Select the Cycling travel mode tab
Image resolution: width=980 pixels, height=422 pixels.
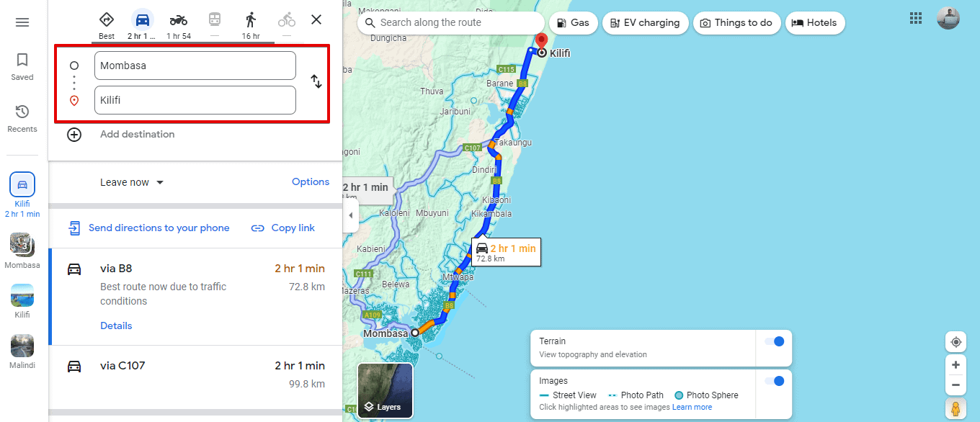coord(287,24)
